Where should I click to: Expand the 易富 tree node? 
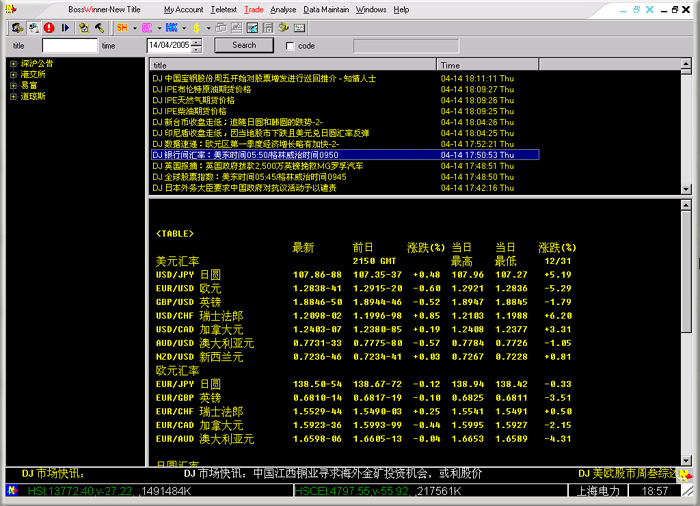(13, 85)
